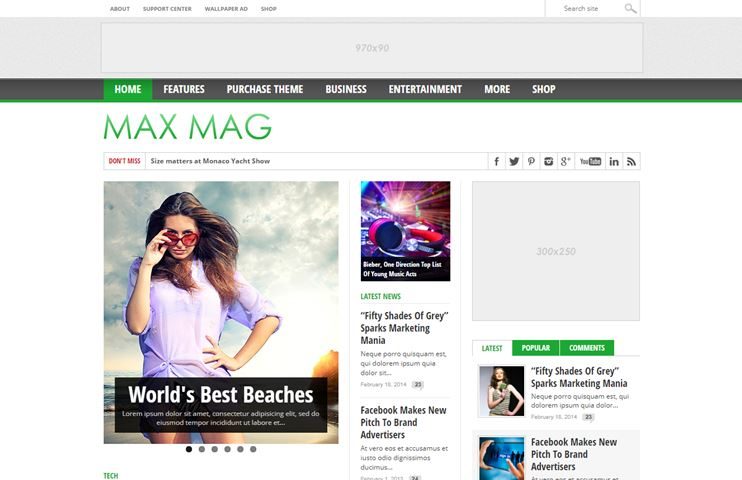
Task: Open the Entertainment menu item
Action: [x=425, y=89]
